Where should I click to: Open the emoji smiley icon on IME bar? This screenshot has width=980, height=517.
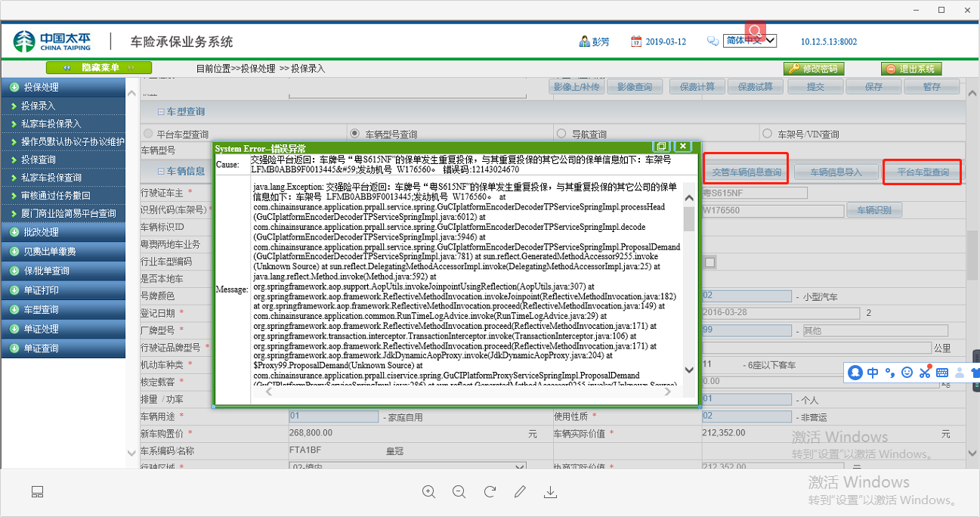pyautogui.click(x=907, y=372)
